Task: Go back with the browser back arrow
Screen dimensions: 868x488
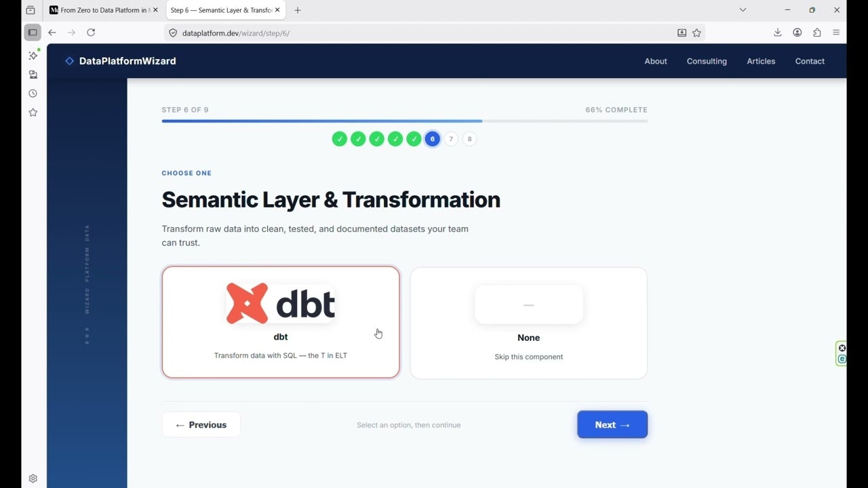Action: 52,33
